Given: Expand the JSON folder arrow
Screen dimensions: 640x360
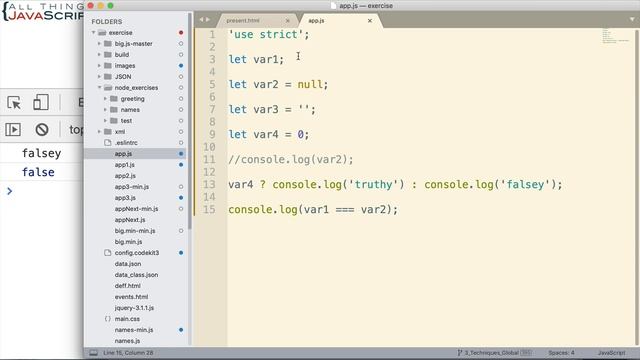Looking at the screenshot, I should [x=99, y=76].
